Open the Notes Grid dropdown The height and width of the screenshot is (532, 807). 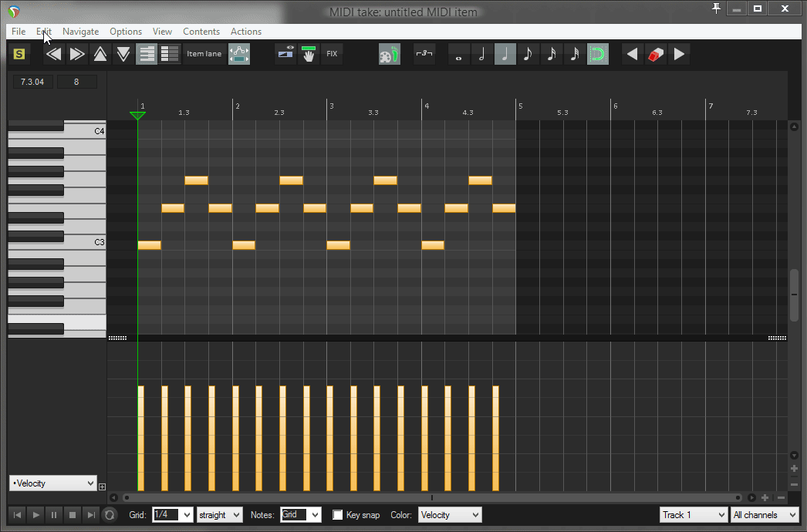(x=301, y=514)
